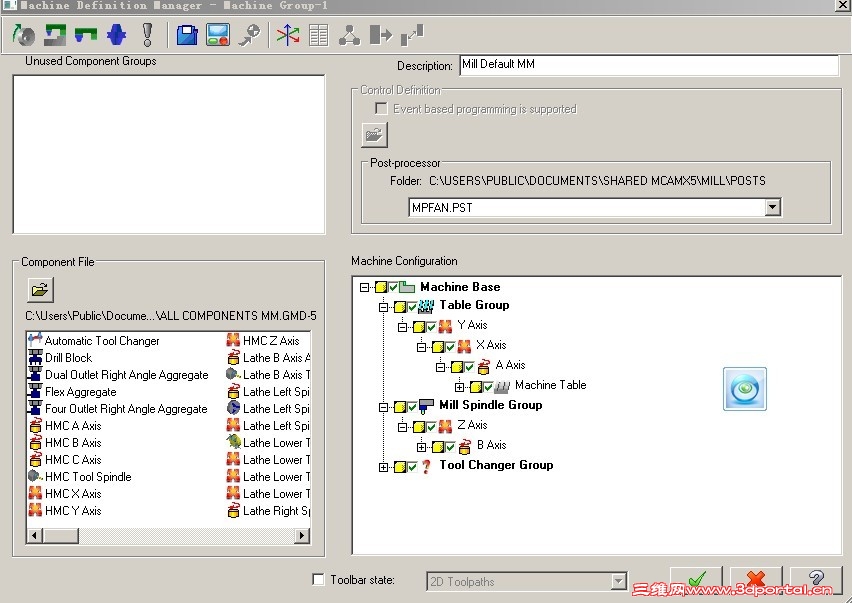Click Mill Spindle Group spindle icon

(x=427, y=406)
